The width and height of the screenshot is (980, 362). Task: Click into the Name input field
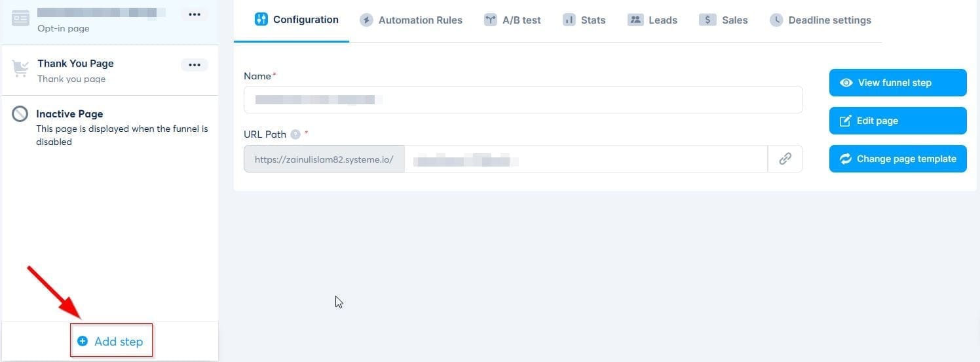tap(523, 100)
